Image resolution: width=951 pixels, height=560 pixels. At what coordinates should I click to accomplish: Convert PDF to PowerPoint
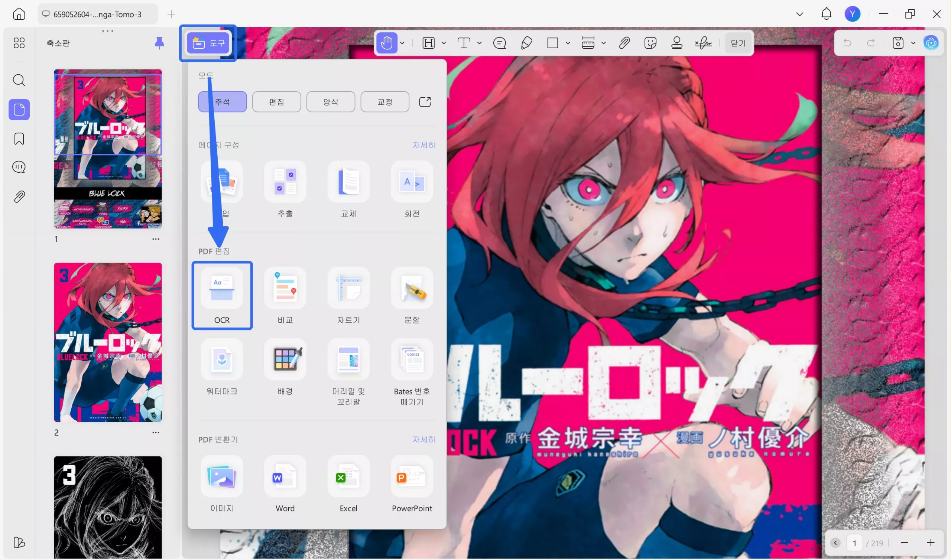(412, 484)
